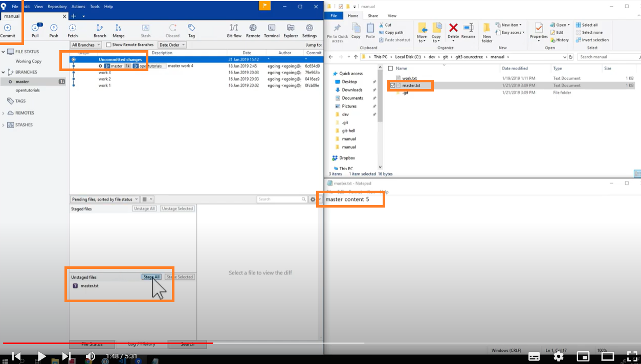
Task: Uncheck the master.txt checkbox in Explorer
Action: [x=392, y=85]
